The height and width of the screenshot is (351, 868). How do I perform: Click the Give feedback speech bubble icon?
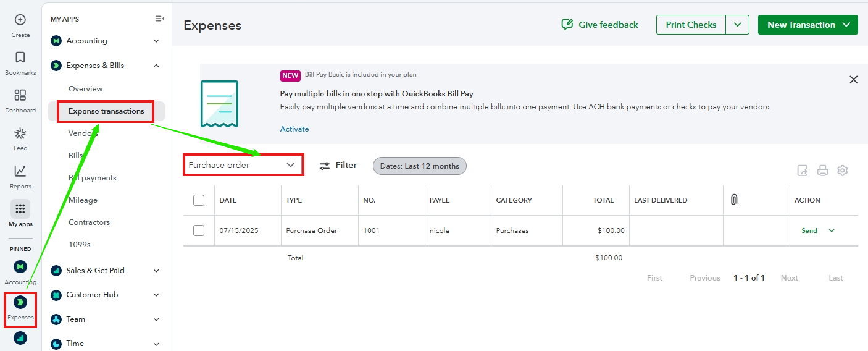pos(567,25)
